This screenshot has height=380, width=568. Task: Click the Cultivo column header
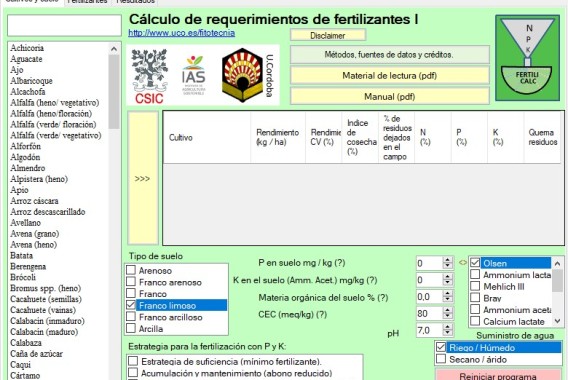pyautogui.click(x=207, y=137)
